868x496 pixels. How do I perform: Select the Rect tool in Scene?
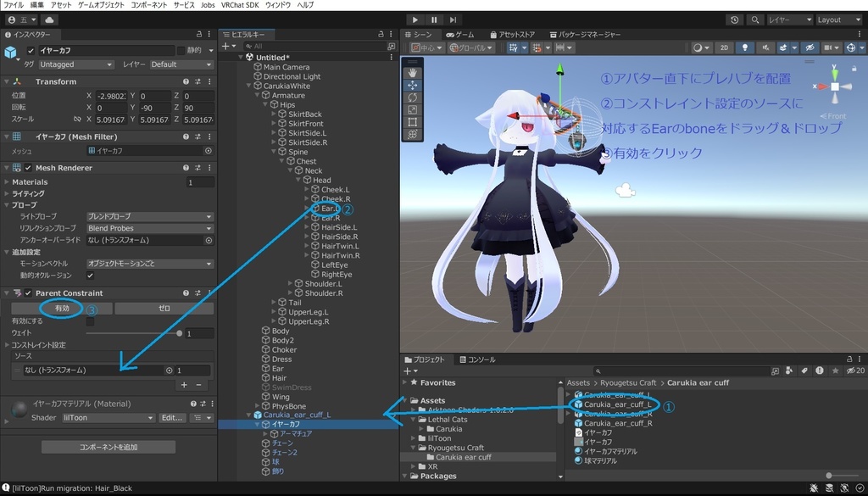(413, 122)
